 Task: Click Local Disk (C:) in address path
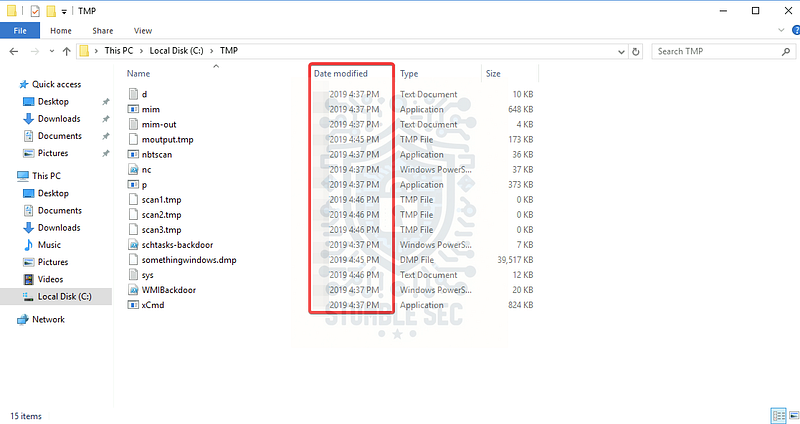(x=176, y=51)
